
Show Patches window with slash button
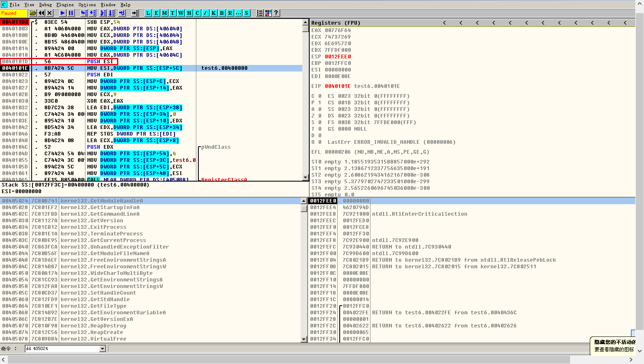click(205, 13)
